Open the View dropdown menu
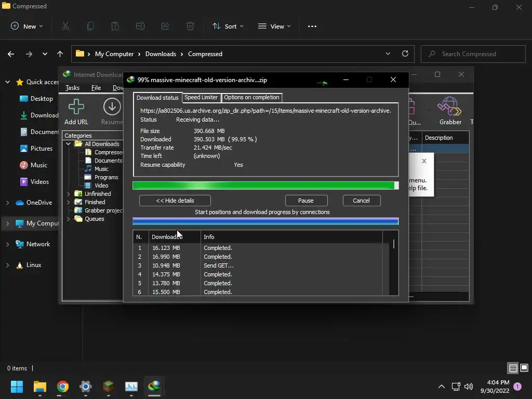The image size is (532, 399). pos(274,26)
